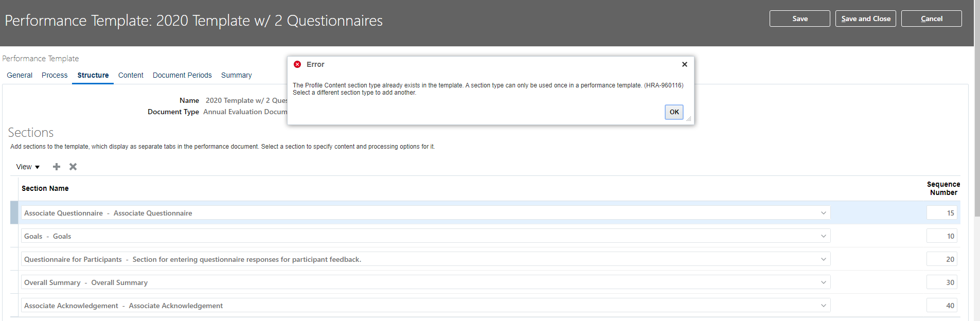The image size is (980, 321).
Task: Switch to the General tab
Action: click(20, 75)
